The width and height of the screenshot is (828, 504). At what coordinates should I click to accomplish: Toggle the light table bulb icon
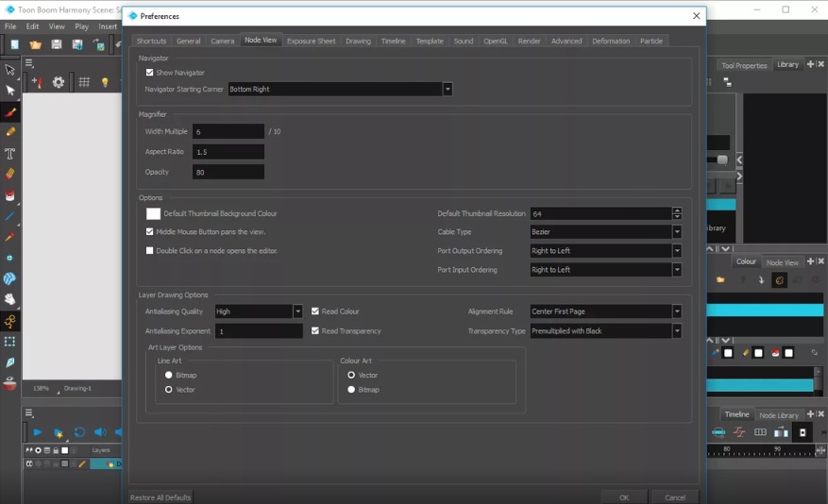click(105, 83)
